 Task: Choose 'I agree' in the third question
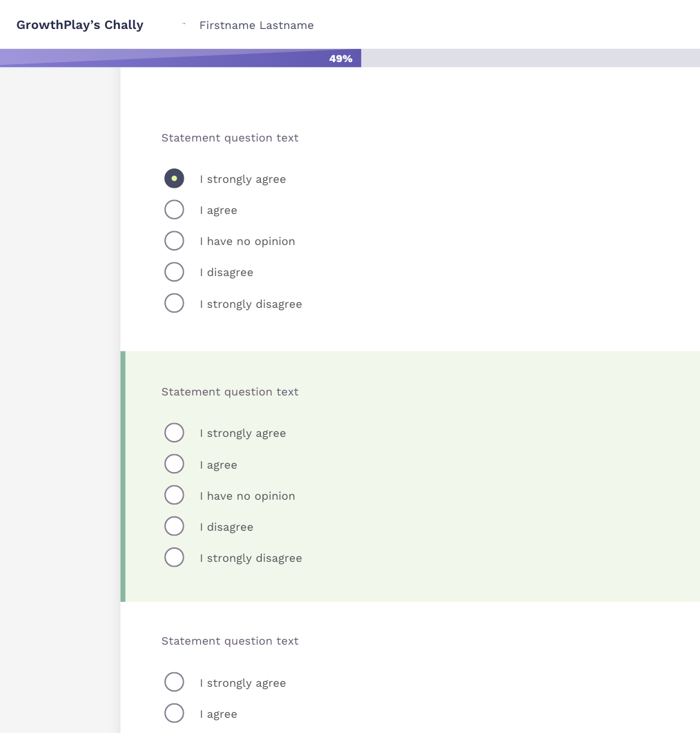[174, 714]
